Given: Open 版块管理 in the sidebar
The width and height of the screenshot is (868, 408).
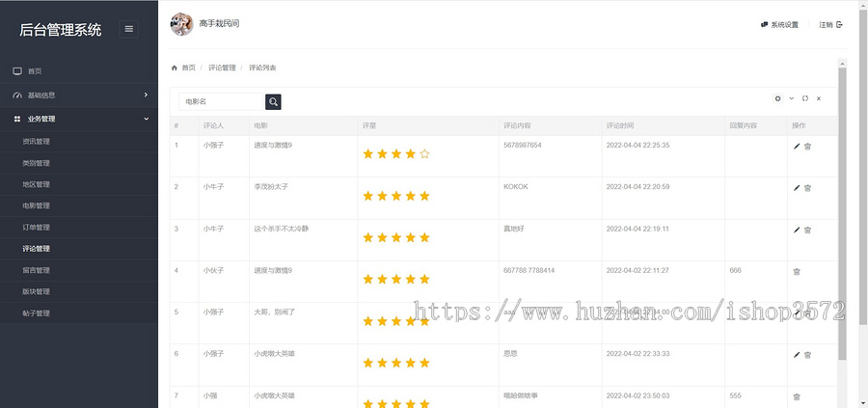Looking at the screenshot, I should (x=36, y=291).
